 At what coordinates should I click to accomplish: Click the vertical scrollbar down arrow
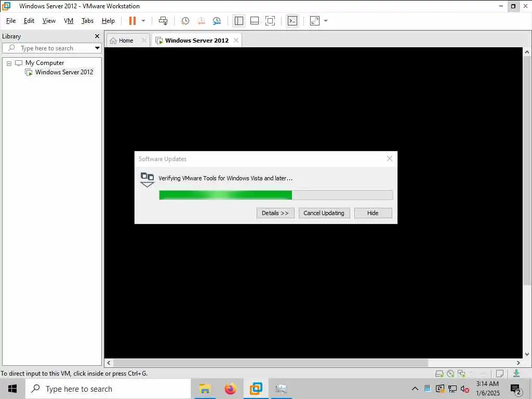527,354
